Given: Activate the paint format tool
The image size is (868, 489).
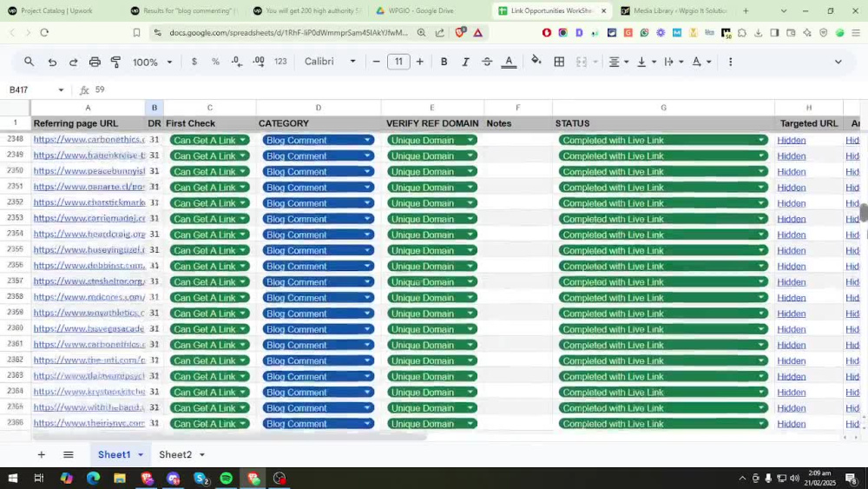Looking at the screenshot, I should [x=115, y=62].
